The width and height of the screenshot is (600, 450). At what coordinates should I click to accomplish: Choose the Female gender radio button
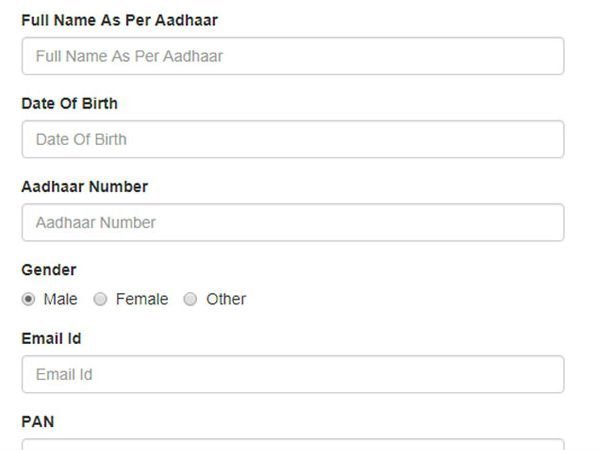[x=100, y=299]
